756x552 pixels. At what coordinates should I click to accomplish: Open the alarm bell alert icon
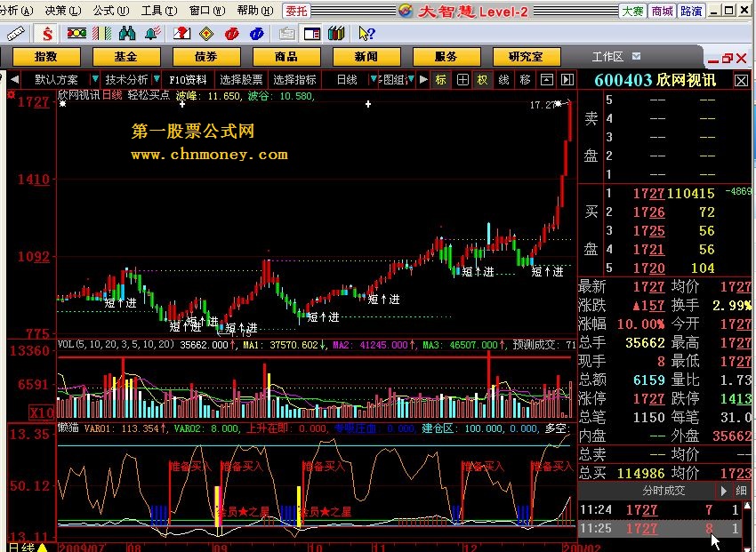153,33
